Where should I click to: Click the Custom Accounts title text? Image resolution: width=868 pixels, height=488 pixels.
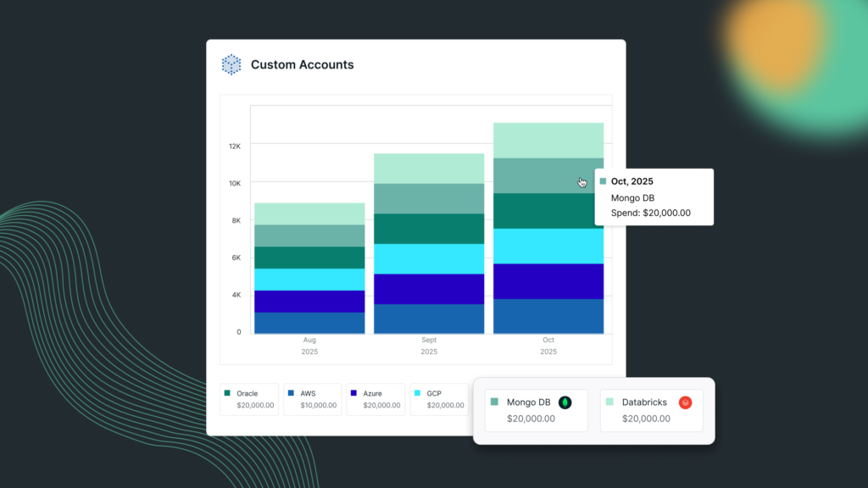(x=302, y=64)
